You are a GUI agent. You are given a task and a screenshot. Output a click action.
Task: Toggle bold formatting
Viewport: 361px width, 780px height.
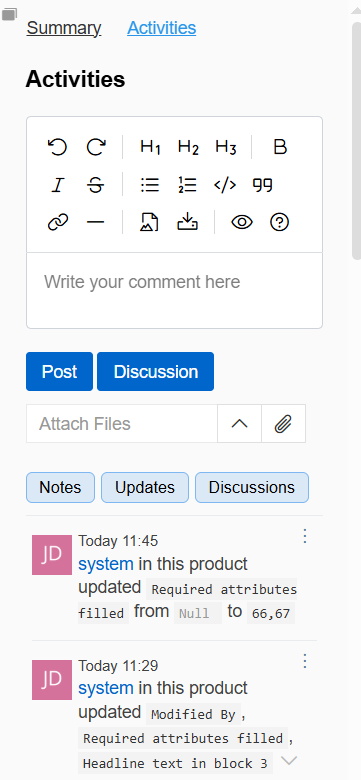tap(280, 147)
